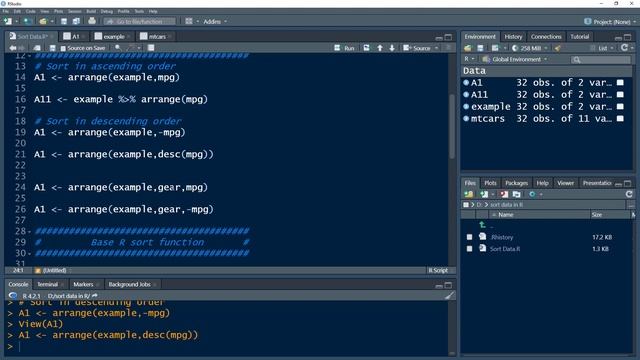Click the Save All documents icon
Image resolution: width=640 pixels, height=360 pixels.
(x=76, y=21)
